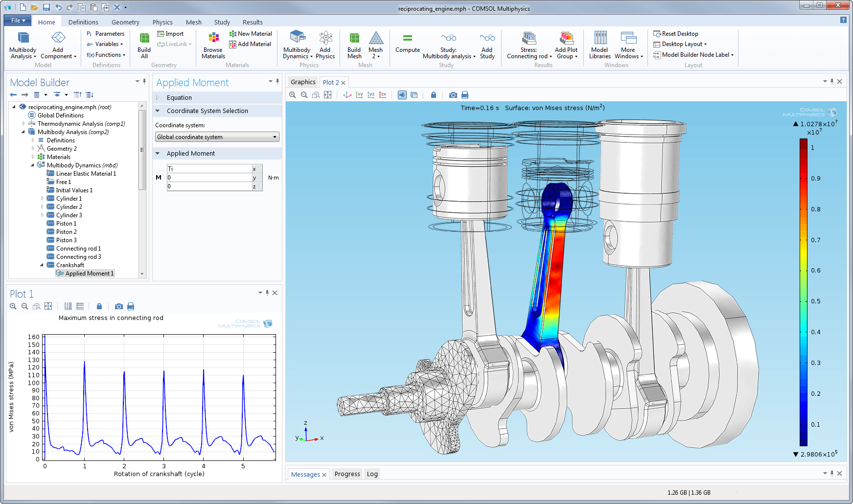Click zoom extents in Plot 2 toolbar
Screen dimensions: 853x504
click(328, 95)
